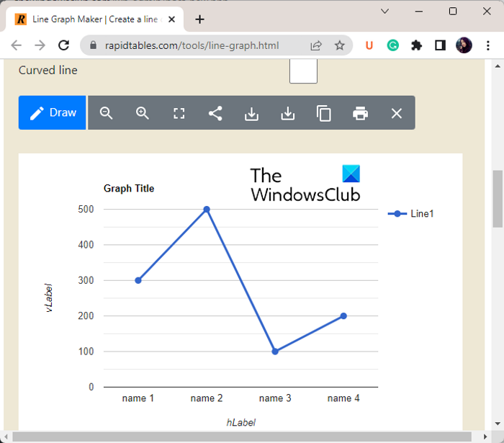Reload the rapidtables page
This screenshot has height=443, width=504.
pos(63,45)
